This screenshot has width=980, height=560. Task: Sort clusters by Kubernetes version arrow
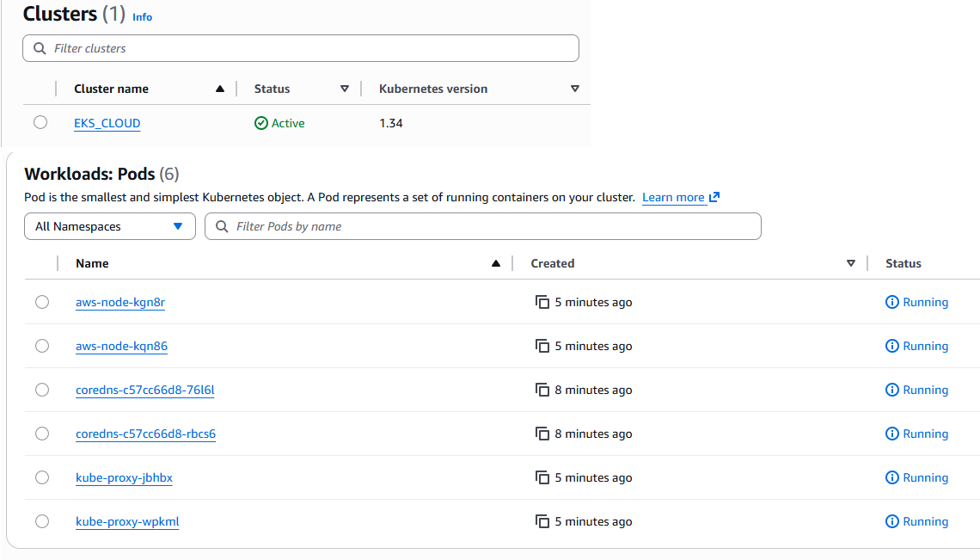575,89
